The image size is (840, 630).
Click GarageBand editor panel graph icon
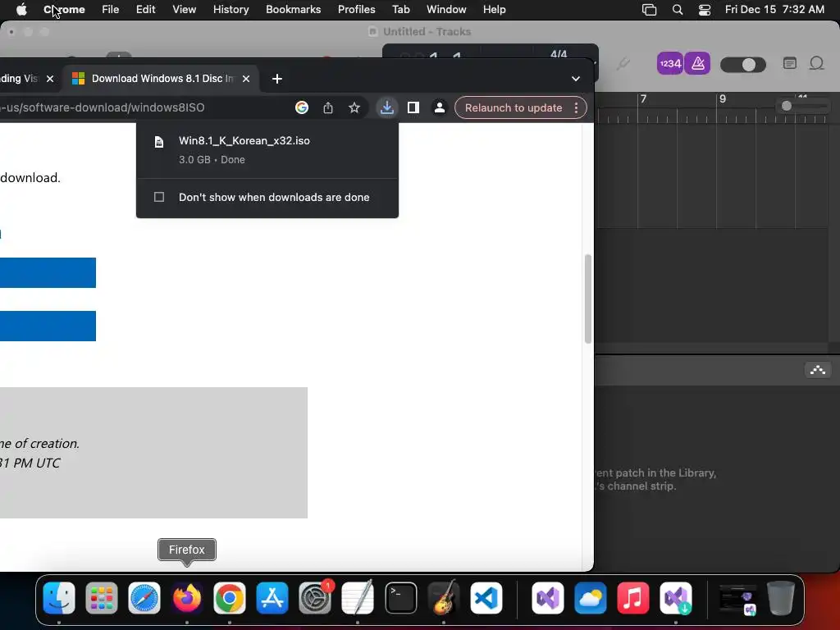tap(818, 370)
